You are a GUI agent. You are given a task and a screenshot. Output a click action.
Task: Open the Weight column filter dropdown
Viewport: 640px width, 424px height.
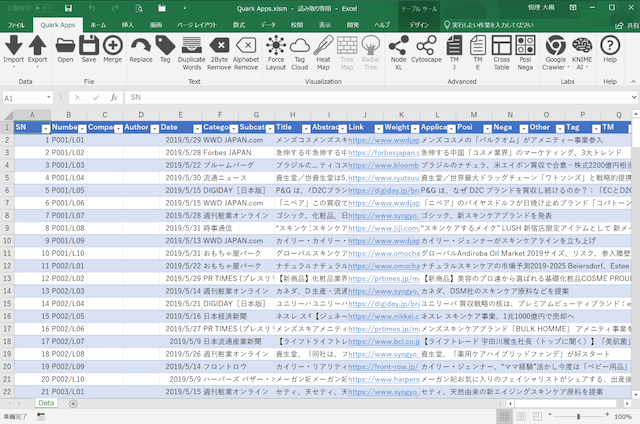[415, 129]
